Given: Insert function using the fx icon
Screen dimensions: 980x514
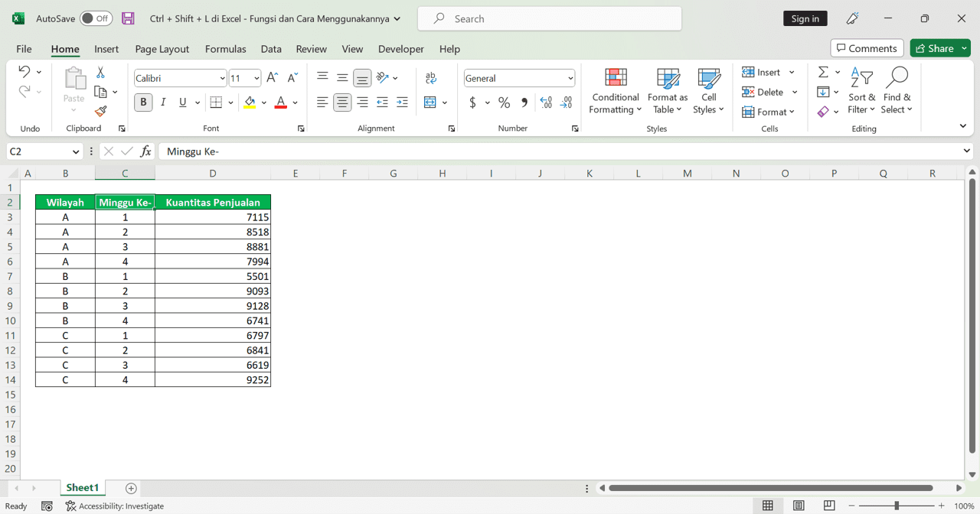Looking at the screenshot, I should pos(145,151).
